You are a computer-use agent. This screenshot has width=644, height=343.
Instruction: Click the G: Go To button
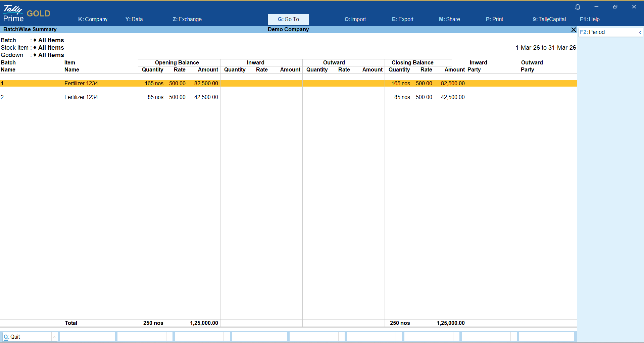pos(288,19)
